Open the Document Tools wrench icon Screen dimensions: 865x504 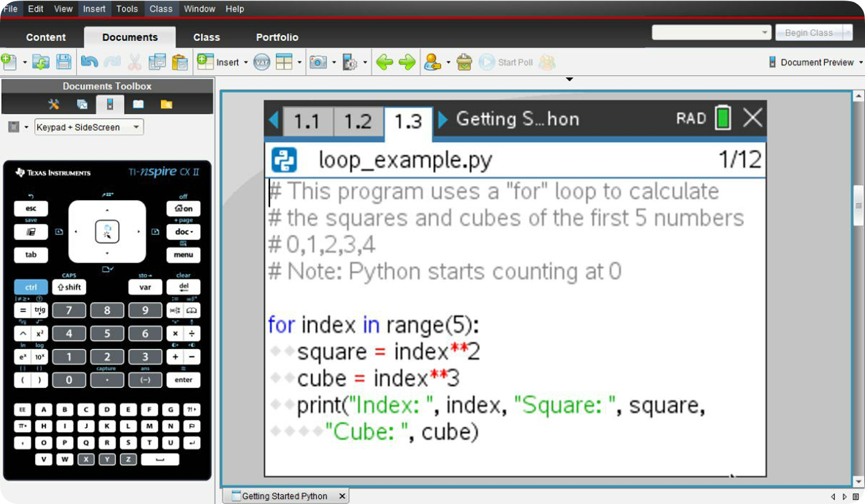(54, 104)
